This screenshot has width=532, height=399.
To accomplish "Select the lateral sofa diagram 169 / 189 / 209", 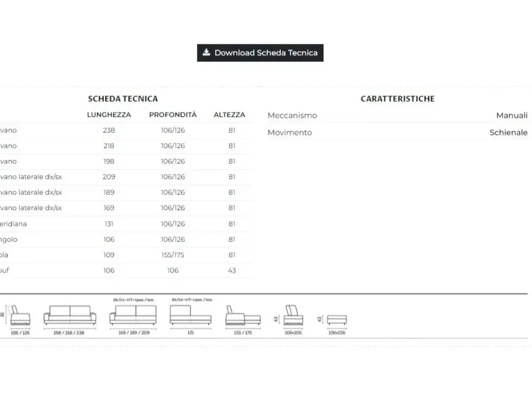I will click(133, 316).
